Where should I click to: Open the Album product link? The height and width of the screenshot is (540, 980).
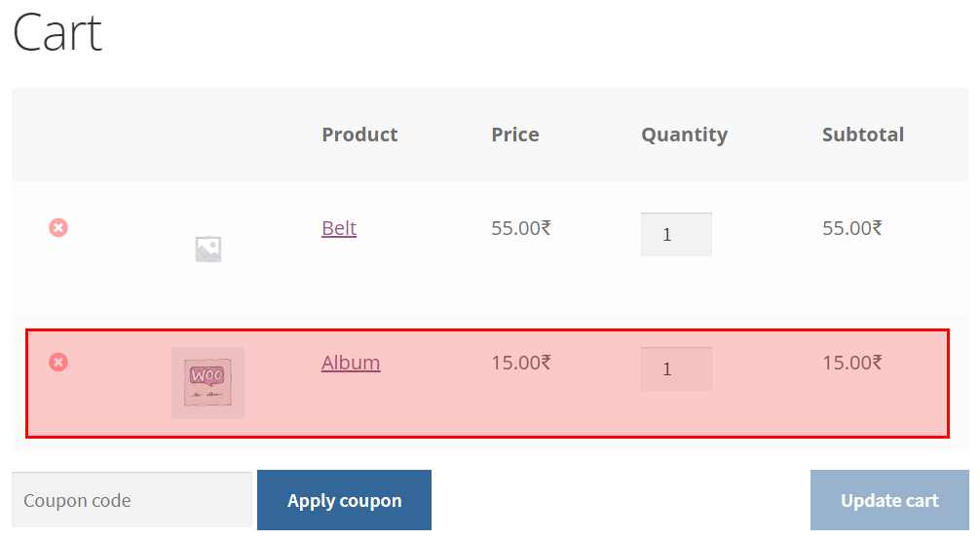[x=351, y=363]
